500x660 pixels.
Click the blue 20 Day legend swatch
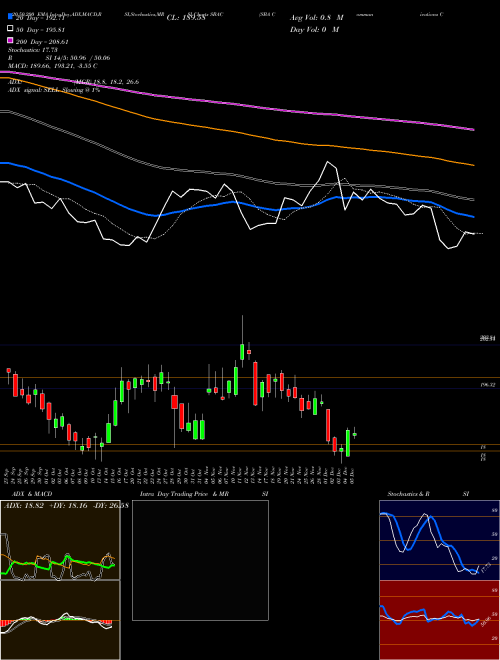tap(10, 17)
